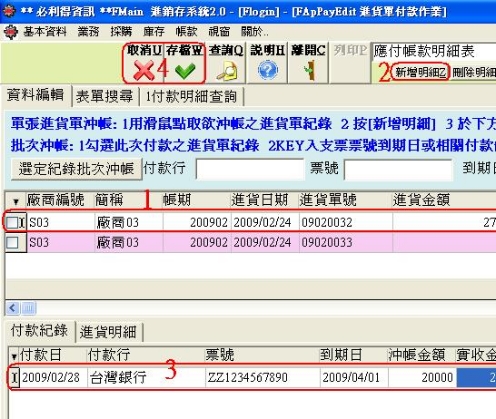Switch to the 進貨明細 tab
This screenshot has height=419, width=496.
[108, 332]
